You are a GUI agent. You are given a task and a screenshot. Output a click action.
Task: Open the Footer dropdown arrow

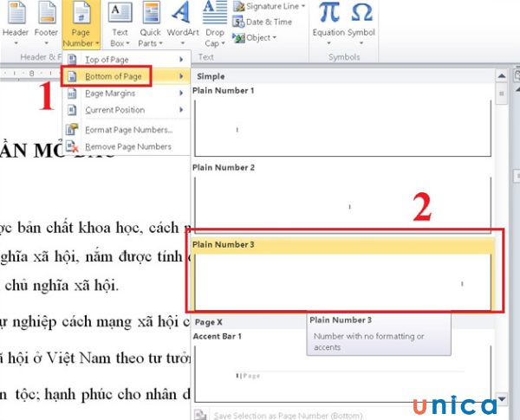47,43
